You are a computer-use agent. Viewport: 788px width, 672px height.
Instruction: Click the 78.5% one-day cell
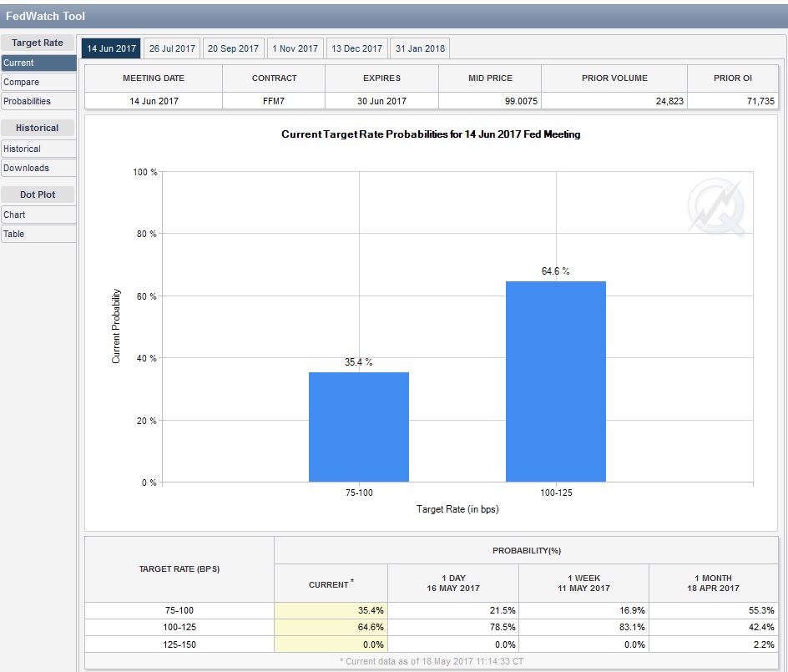click(x=453, y=627)
